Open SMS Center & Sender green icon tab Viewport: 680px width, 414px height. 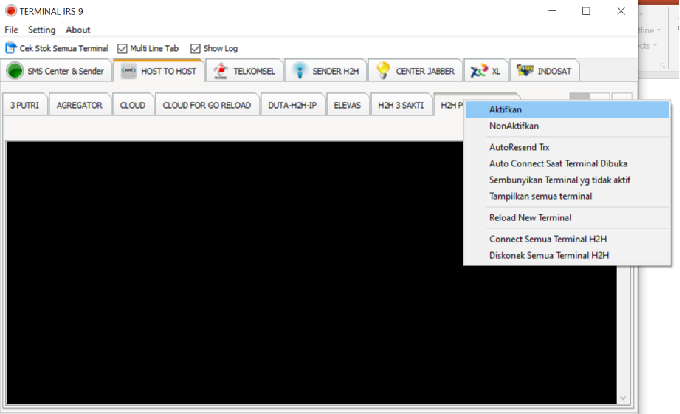pos(15,71)
